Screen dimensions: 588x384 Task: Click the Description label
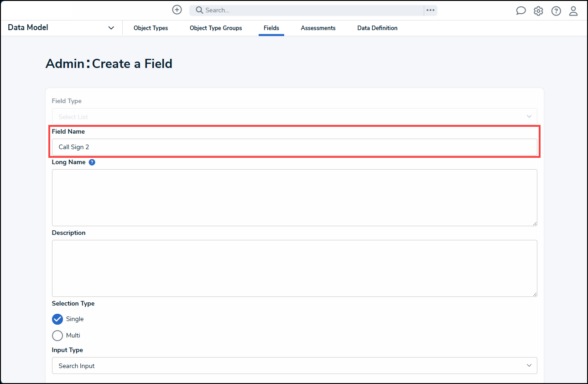tap(69, 233)
